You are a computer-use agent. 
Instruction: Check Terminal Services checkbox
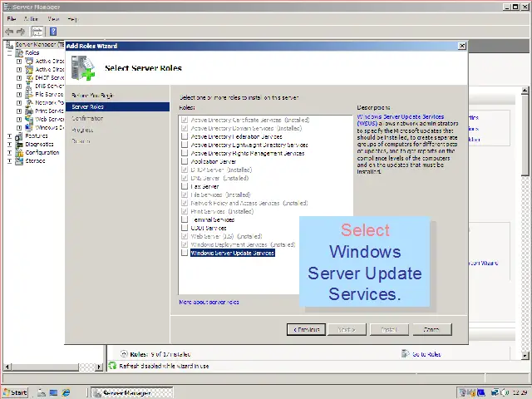pyautogui.click(x=185, y=219)
